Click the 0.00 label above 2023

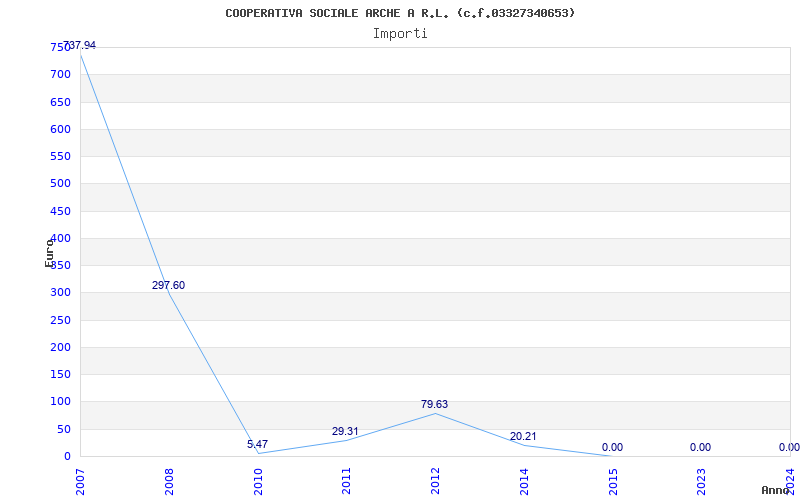click(701, 447)
